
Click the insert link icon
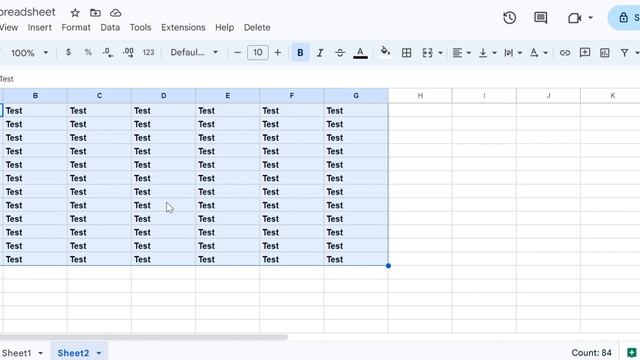click(x=565, y=53)
